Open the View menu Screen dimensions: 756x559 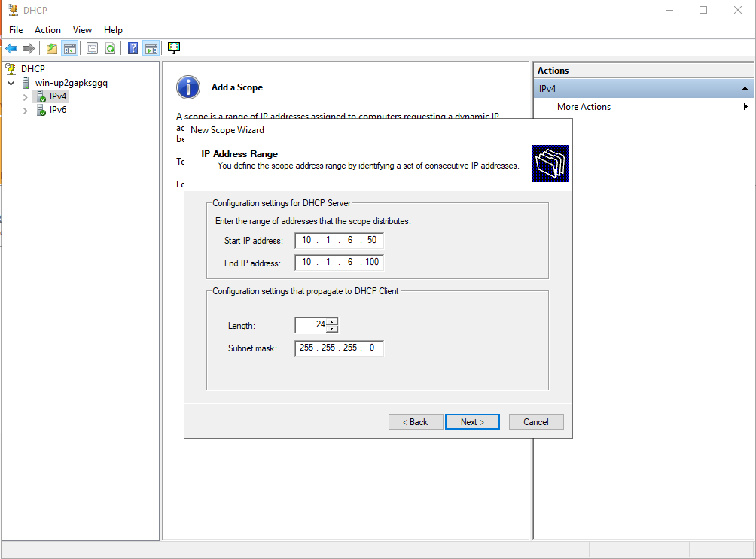click(x=82, y=30)
